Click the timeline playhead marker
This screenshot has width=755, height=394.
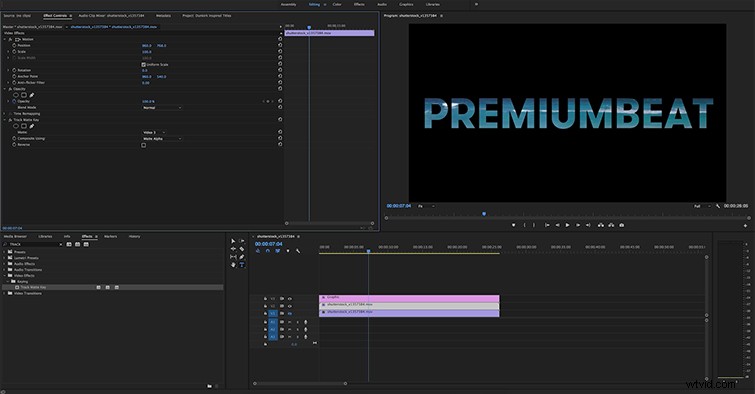(x=368, y=251)
